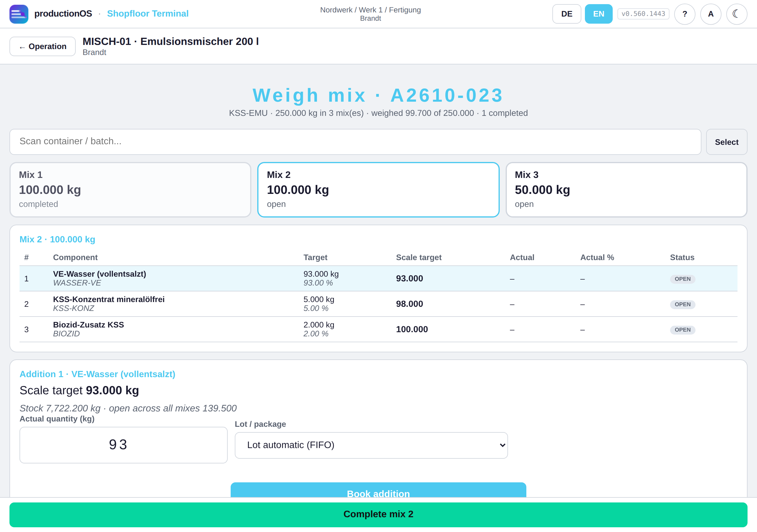Select the Mix 3 50.000 kg card
Image resolution: width=757 pixels, height=532 pixels.
tap(626, 189)
